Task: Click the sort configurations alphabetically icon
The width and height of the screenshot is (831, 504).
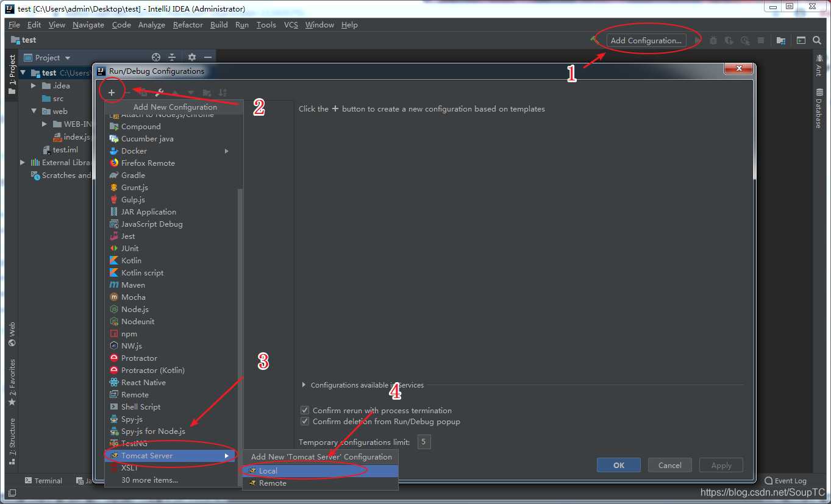Action: tap(223, 93)
